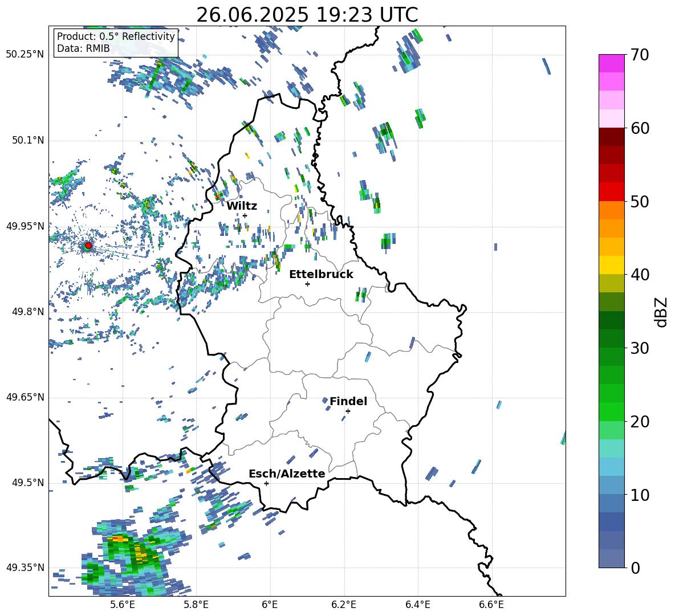Click the 'dBZ' colorbar label
Viewport: 675px width, 616px height.
662,312
